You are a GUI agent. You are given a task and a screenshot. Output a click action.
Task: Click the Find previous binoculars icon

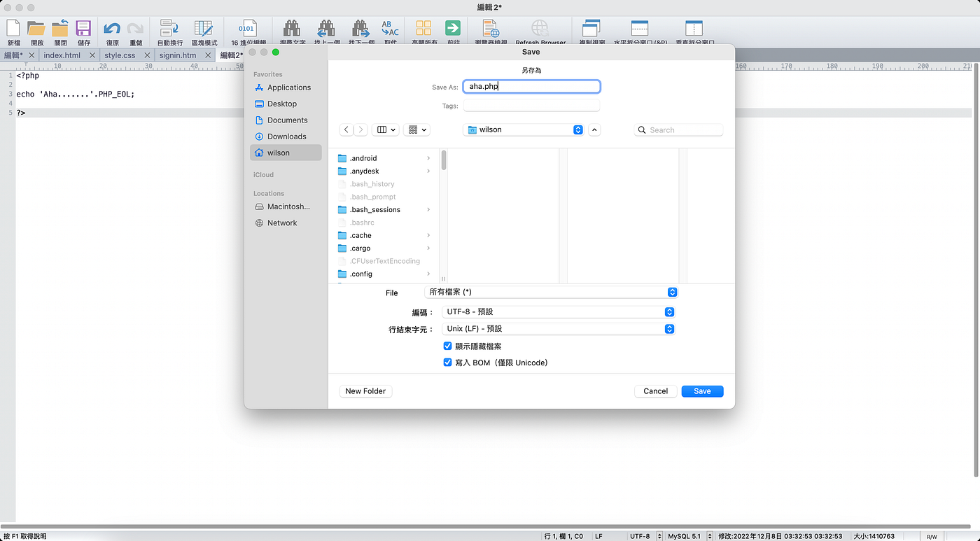coord(325,28)
